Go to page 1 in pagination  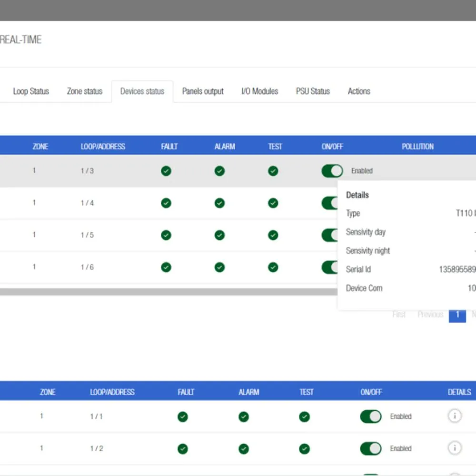(x=457, y=315)
